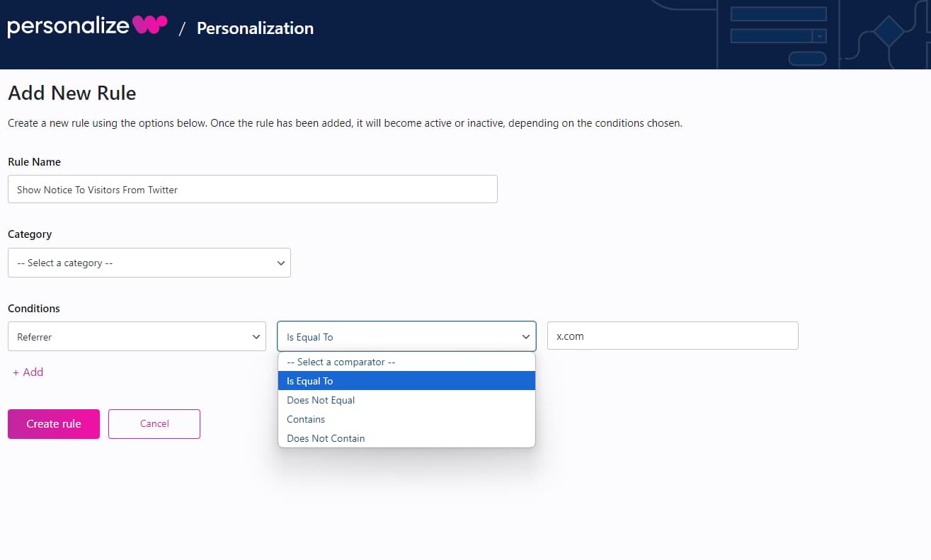
Task: Pick 'Does Not Contain' comparator option
Action: (x=406, y=438)
